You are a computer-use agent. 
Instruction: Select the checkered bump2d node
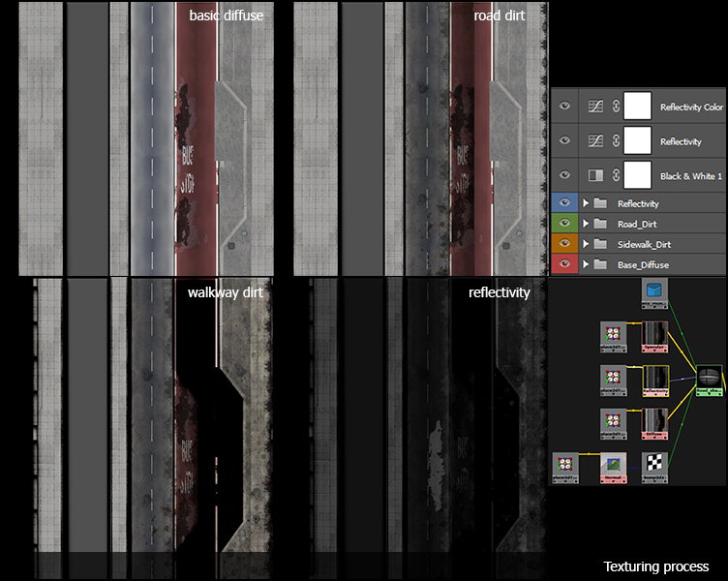pos(655,463)
